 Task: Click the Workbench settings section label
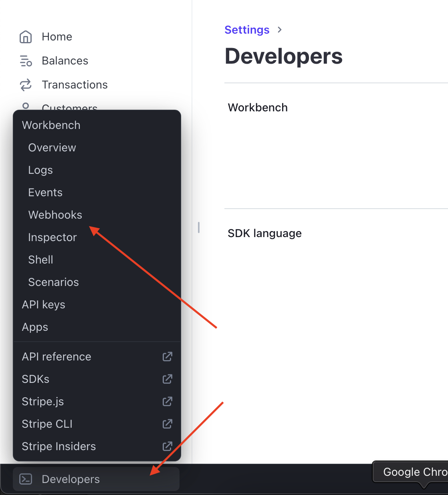[258, 107]
